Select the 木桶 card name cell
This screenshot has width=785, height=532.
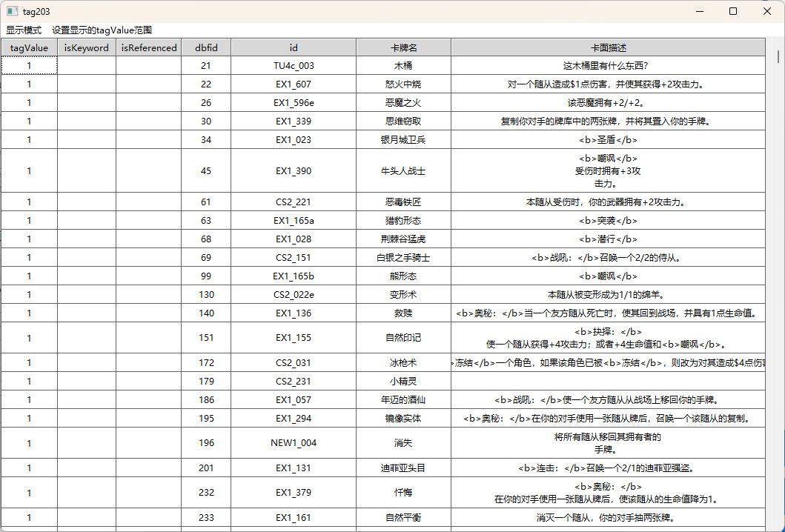[x=403, y=65]
